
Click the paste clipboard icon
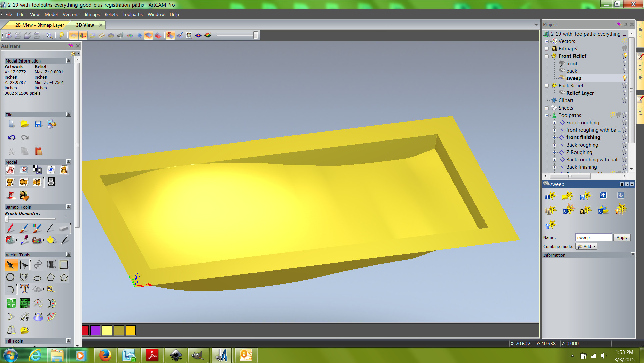(x=38, y=151)
